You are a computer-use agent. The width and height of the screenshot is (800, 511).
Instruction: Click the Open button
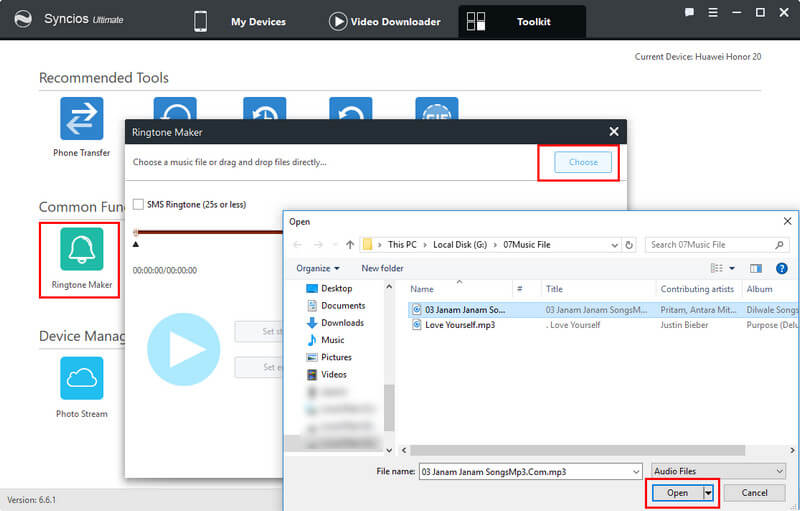677,493
